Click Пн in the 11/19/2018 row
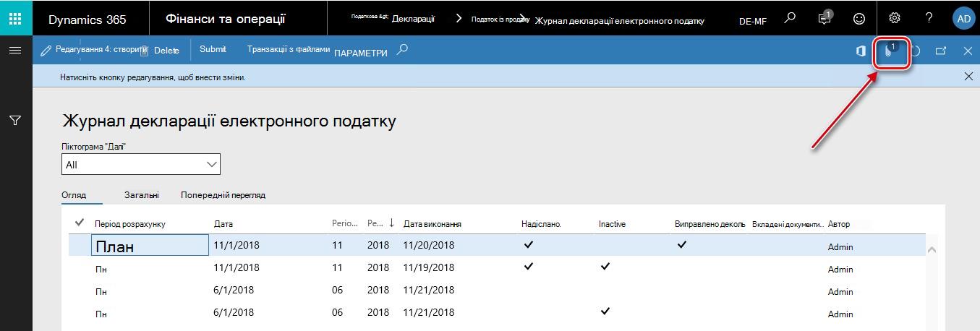This screenshot has width=980, height=331. tap(101, 270)
